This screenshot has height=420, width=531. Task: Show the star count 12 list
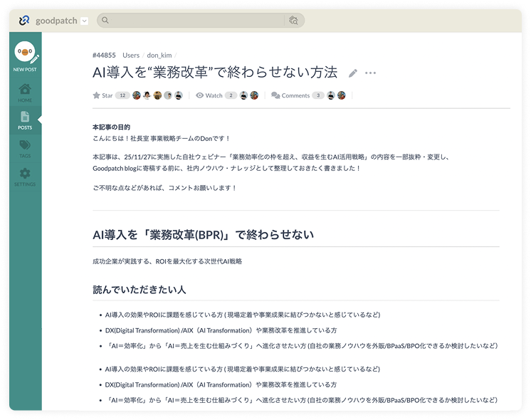(122, 95)
